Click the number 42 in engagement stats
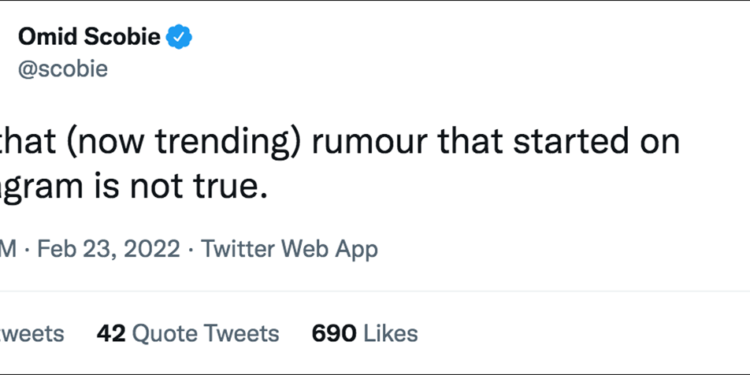This screenshot has width=750, height=375. coord(111,333)
